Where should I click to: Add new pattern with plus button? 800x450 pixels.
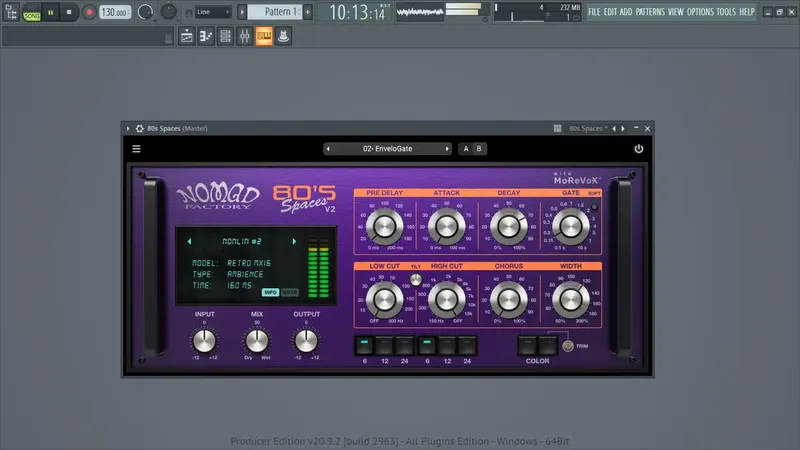pyautogui.click(x=308, y=12)
